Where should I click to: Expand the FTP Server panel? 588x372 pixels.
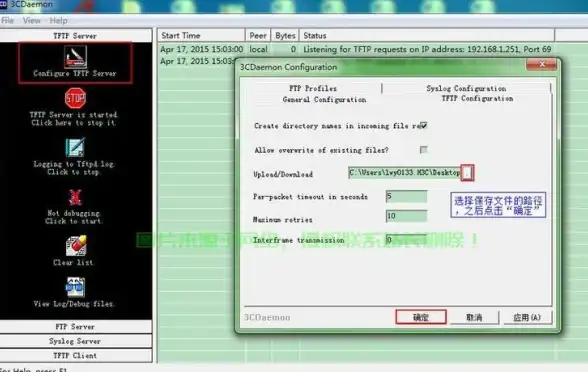pyautogui.click(x=76, y=327)
